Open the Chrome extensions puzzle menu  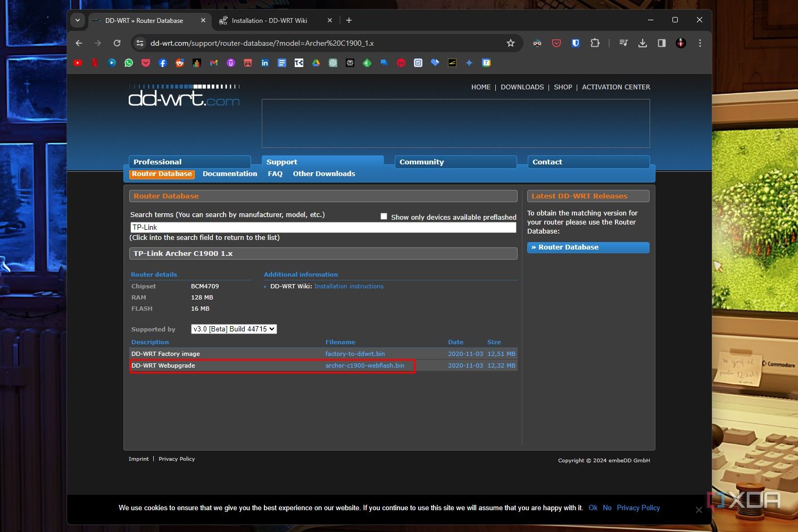point(595,43)
